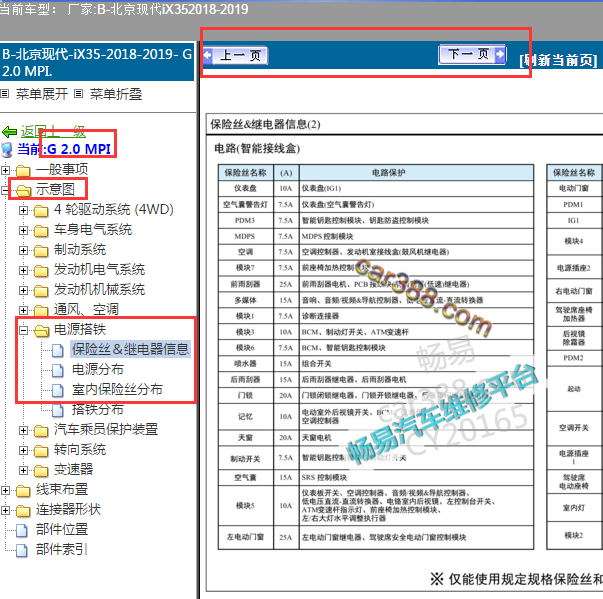Click the open 电源搭铁 folder icon
The image size is (603, 599).
click(x=41, y=331)
